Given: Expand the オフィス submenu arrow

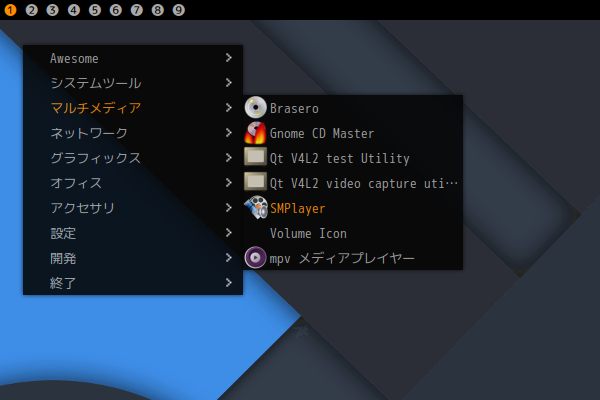Looking at the screenshot, I should click(x=228, y=183).
